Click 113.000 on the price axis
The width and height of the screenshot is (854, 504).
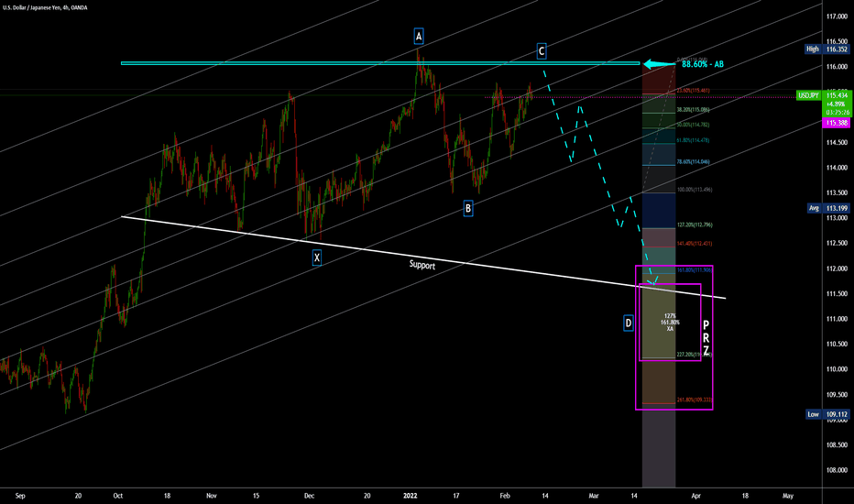[837, 218]
